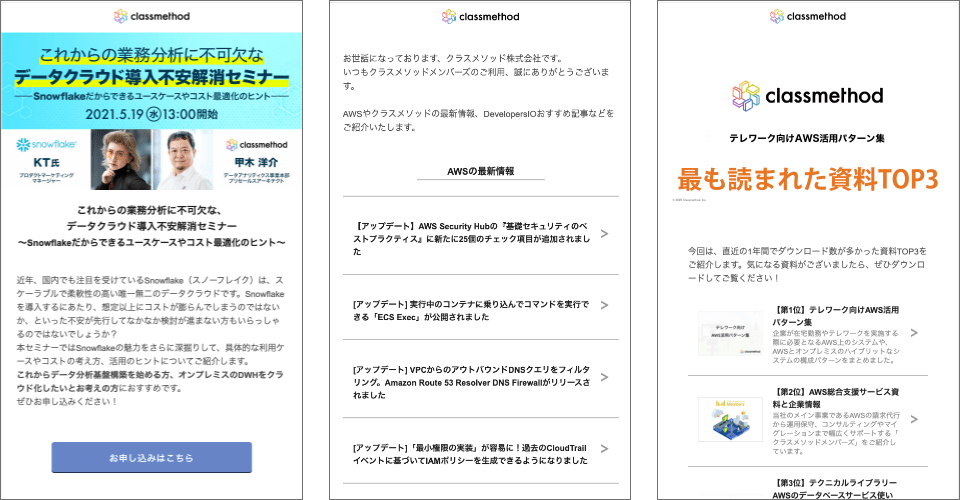960x500 pixels.
Task: Select the AWSの最新情報 section heading
Action: point(480,172)
